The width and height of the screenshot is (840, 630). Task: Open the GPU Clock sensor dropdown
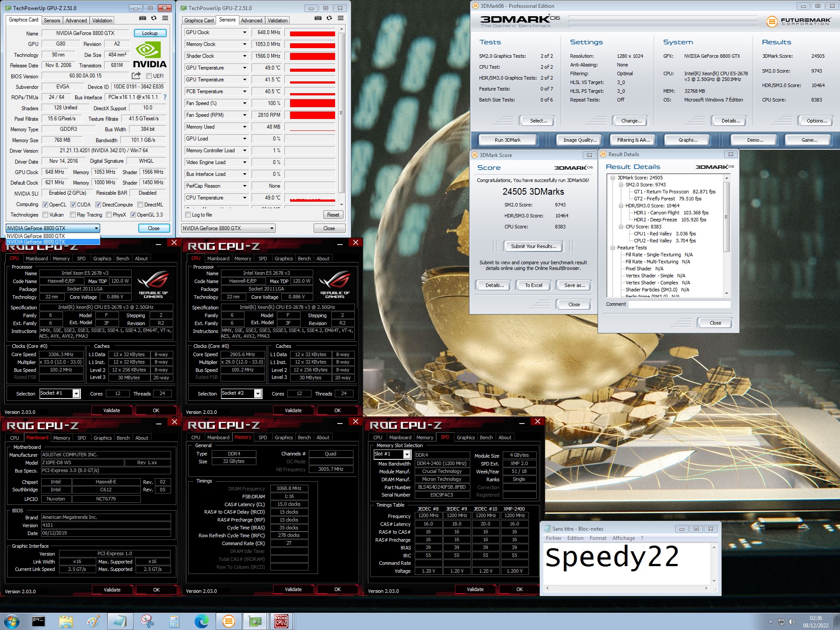point(244,32)
